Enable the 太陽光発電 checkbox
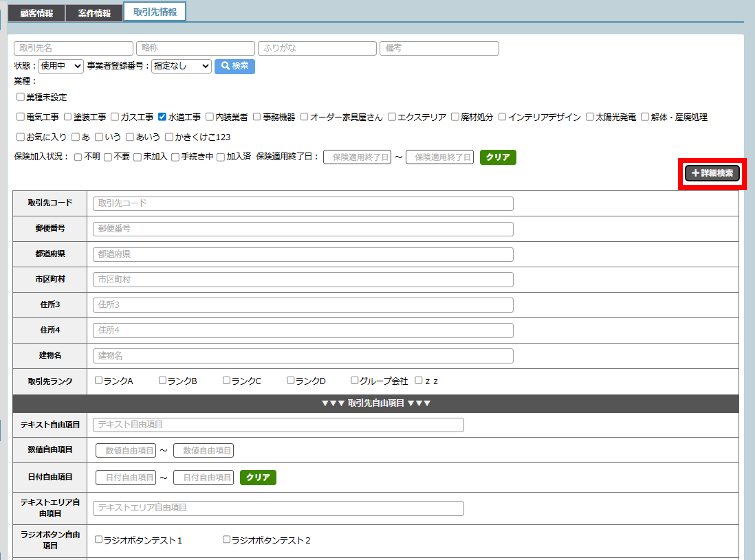The width and height of the screenshot is (755, 560). pos(590,117)
